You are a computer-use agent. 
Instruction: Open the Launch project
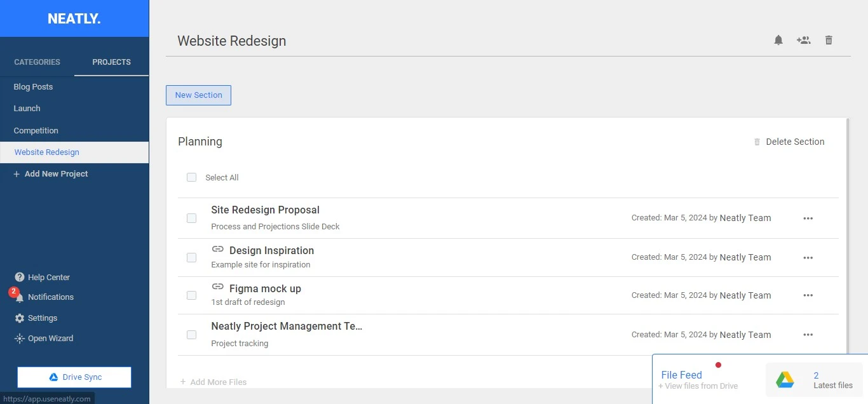(x=74, y=109)
